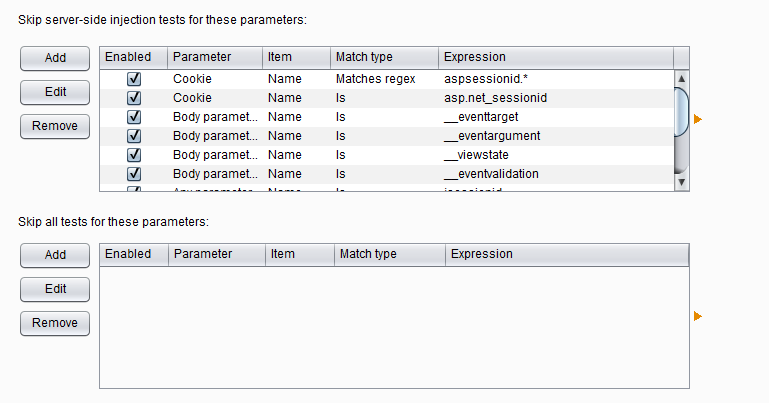The image size is (769, 403).
Task: Disable the aspsessionid.* cookie rule checkbox
Action: tap(134, 79)
